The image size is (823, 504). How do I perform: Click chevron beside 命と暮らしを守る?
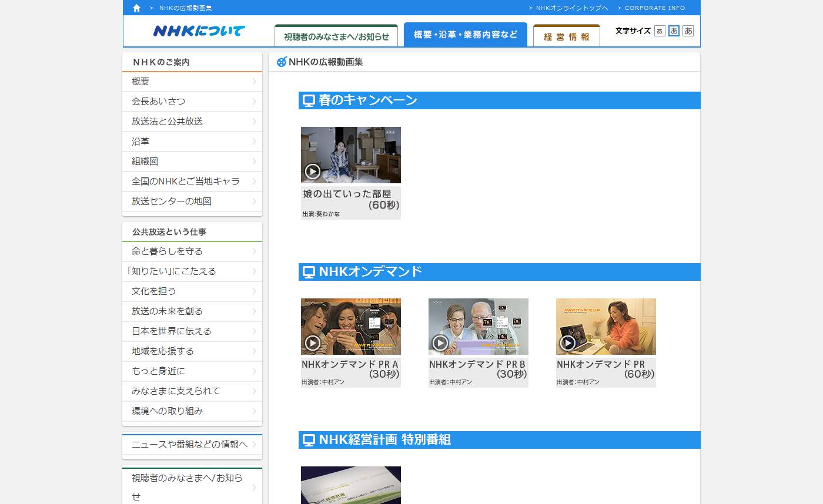point(254,251)
